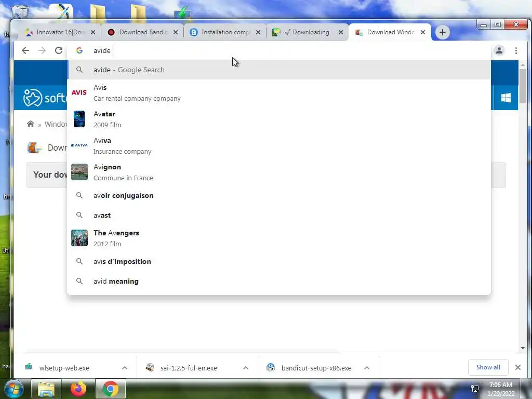Open the Chrome profile avatar icon
This screenshot has height=399, width=532.
499,50
